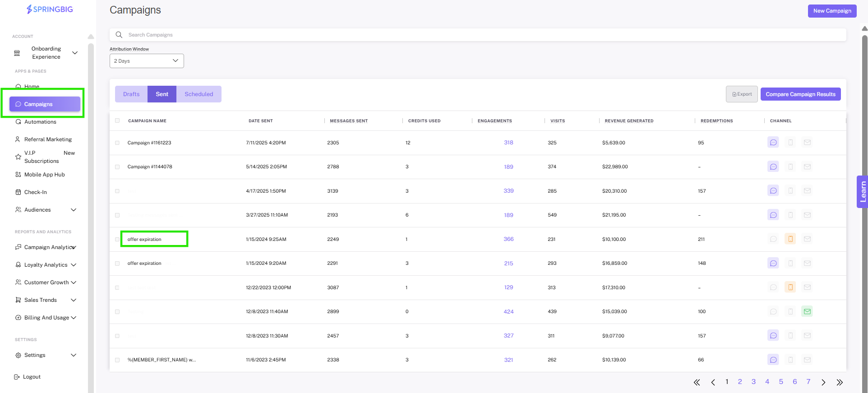
Task: Go to next page arrow
Action: [x=823, y=382]
